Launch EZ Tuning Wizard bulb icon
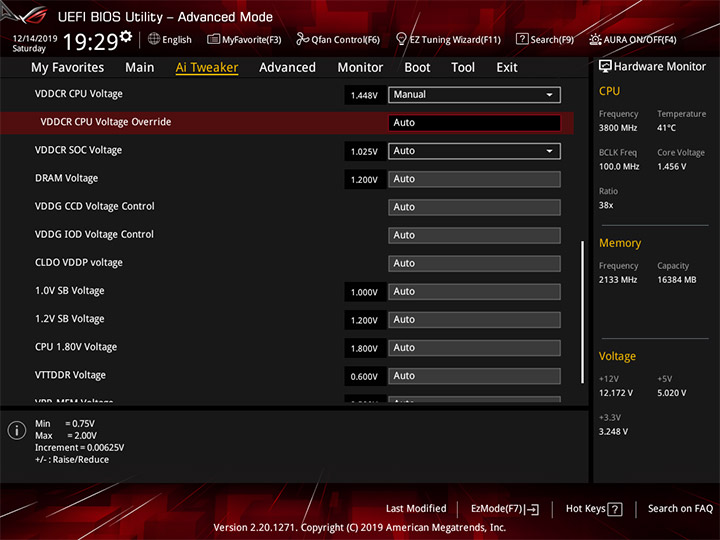The width and height of the screenshot is (720, 540). point(401,39)
